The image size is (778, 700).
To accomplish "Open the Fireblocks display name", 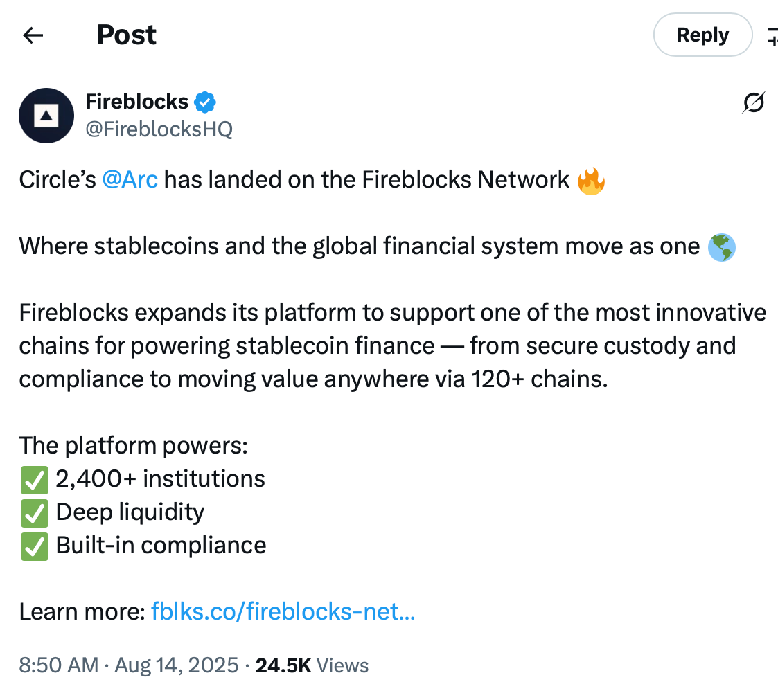I will [x=136, y=102].
